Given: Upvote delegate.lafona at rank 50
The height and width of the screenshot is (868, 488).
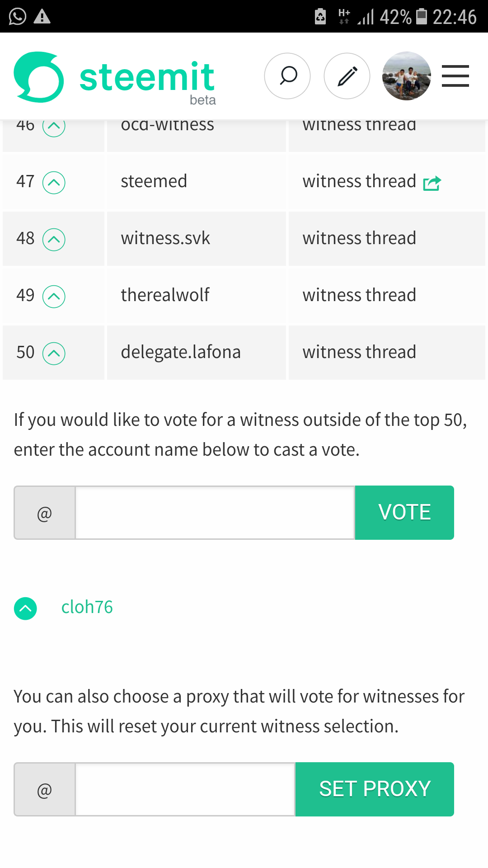Looking at the screenshot, I should click(x=54, y=354).
